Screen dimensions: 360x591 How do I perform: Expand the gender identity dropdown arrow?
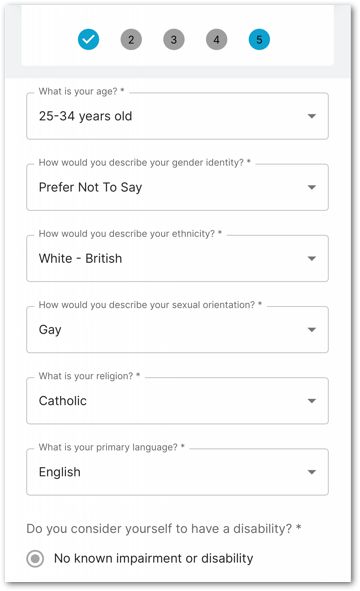312,187
